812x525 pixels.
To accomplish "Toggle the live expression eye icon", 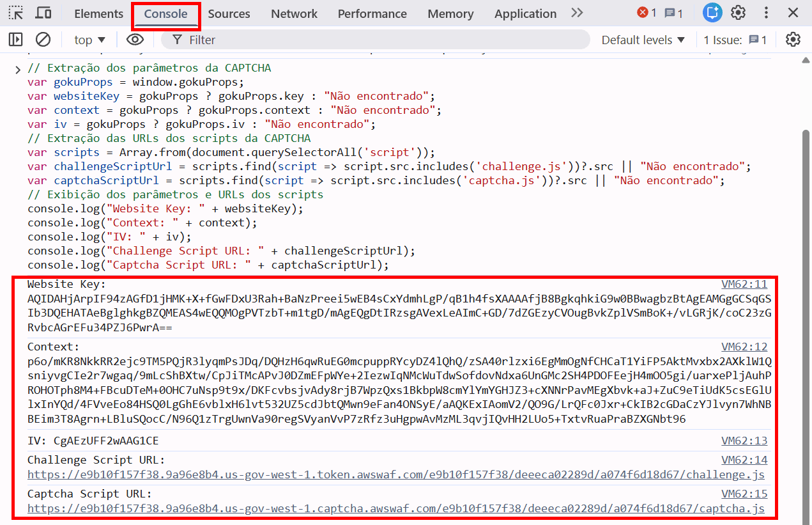I will (x=134, y=40).
